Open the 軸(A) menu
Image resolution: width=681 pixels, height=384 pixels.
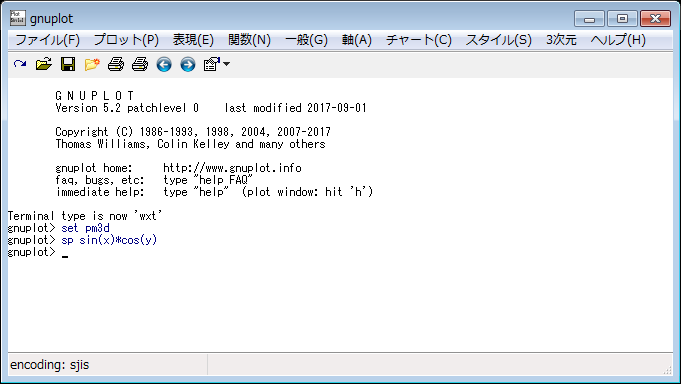click(357, 40)
